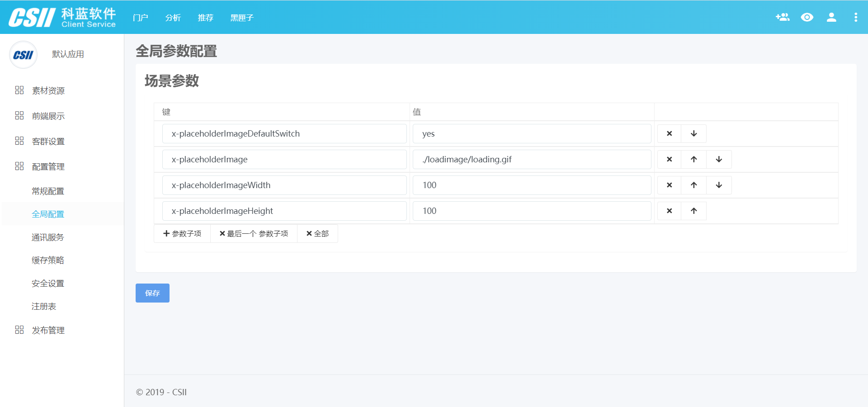Click the 保存 save button

(x=152, y=293)
